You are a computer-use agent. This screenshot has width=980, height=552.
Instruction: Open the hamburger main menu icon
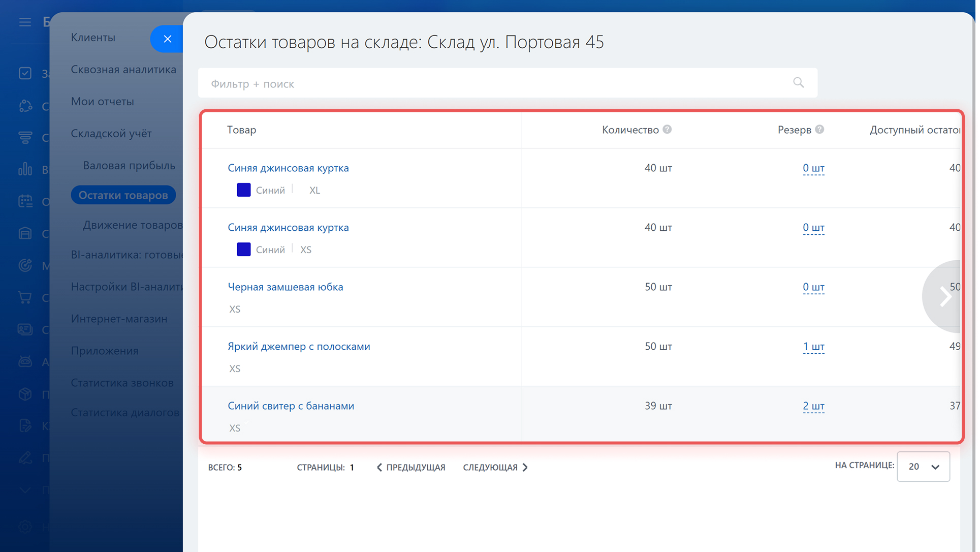(25, 22)
